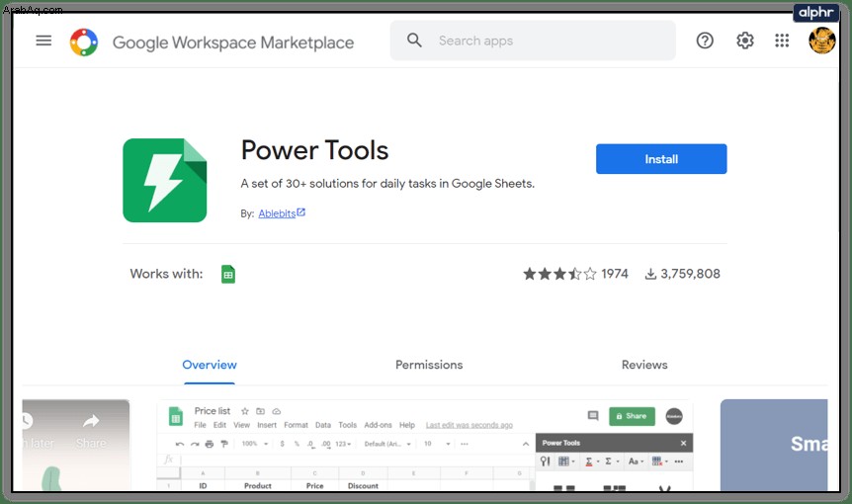
Task: Close the Power Tools sidebar in preview
Action: click(x=684, y=443)
